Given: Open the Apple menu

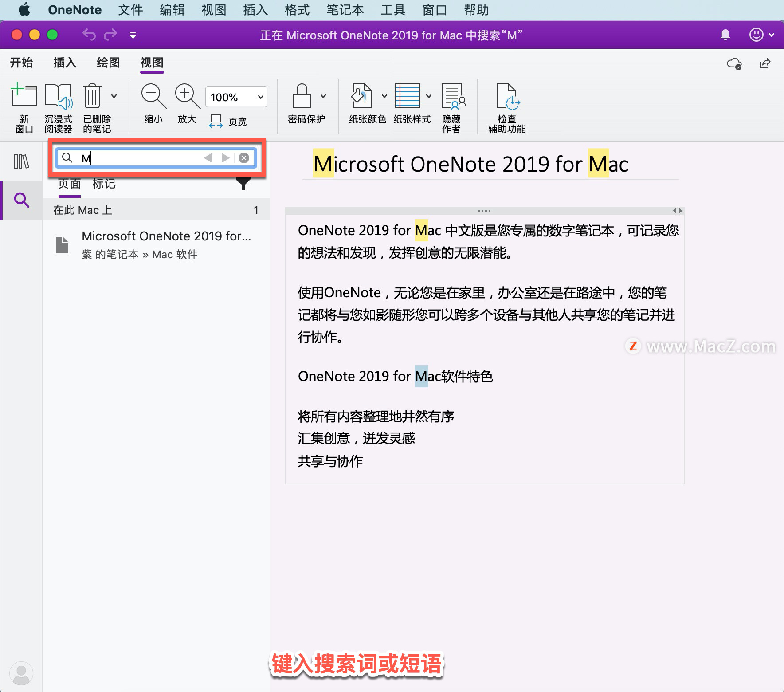Looking at the screenshot, I should (x=24, y=9).
